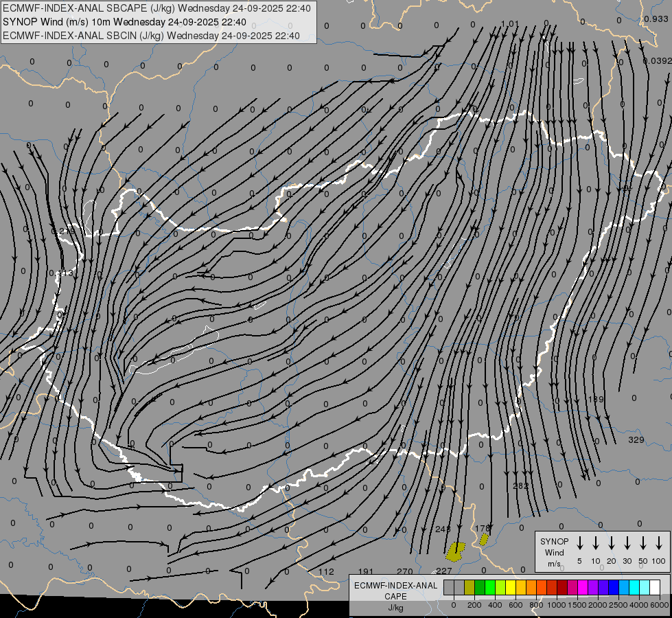Click the 600 label on CAPE scale
This screenshot has height=618, width=672.
515,605
